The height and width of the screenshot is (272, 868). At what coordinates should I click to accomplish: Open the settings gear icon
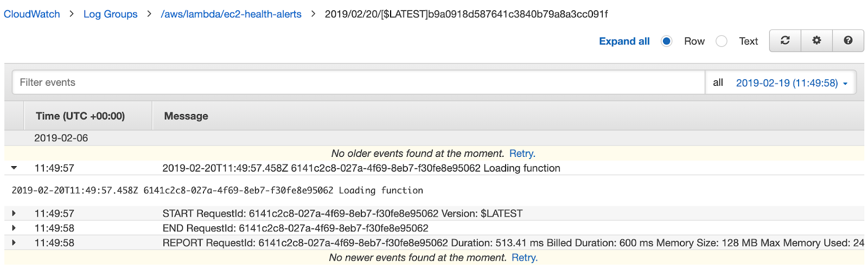pyautogui.click(x=816, y=41)
